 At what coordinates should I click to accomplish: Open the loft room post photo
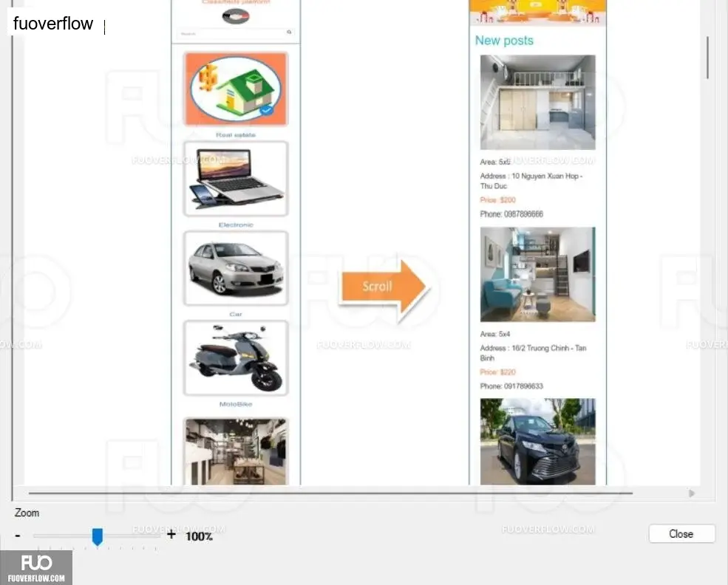coord(537,102)
